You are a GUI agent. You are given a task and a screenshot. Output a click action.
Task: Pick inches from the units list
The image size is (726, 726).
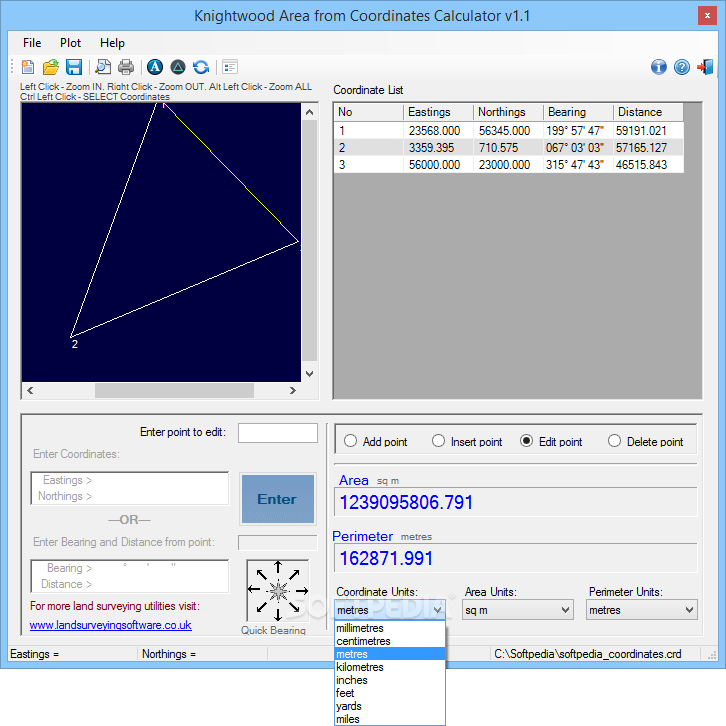point(389,680)
